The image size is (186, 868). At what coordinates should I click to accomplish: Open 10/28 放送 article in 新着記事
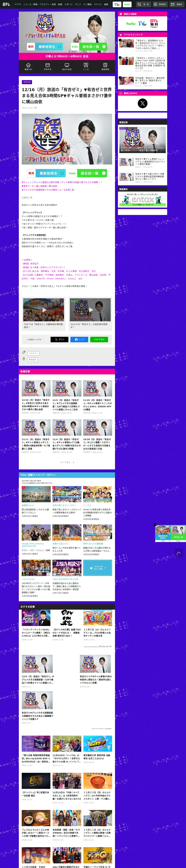pos(97,436)
